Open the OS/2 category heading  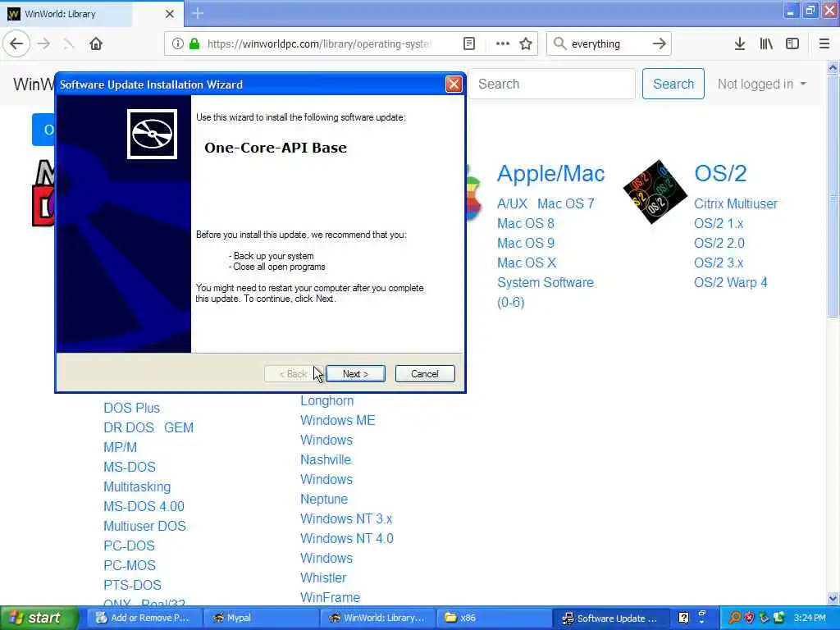pyautogui.click(x=720, y=174)
